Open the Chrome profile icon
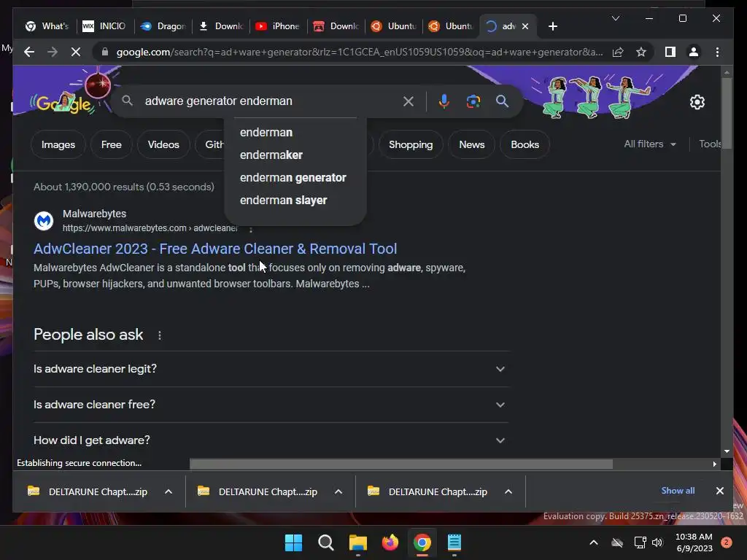The image size is (747, 560). point(694,52)
